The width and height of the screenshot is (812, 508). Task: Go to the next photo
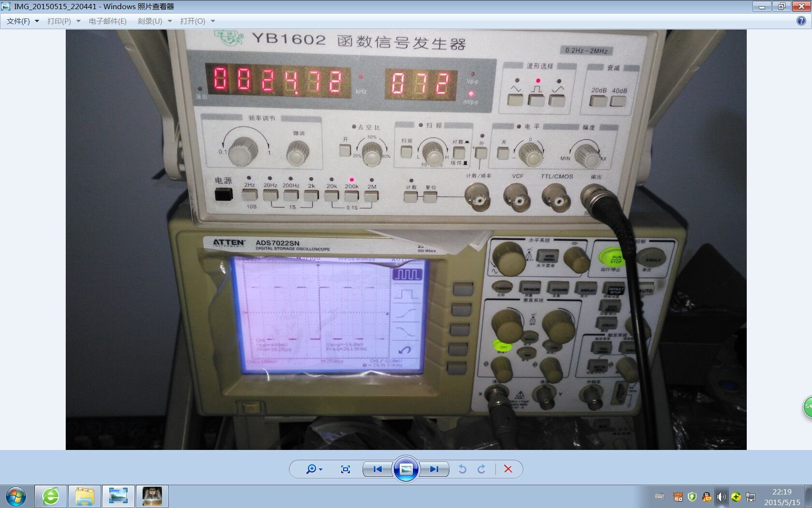[434, 469]
